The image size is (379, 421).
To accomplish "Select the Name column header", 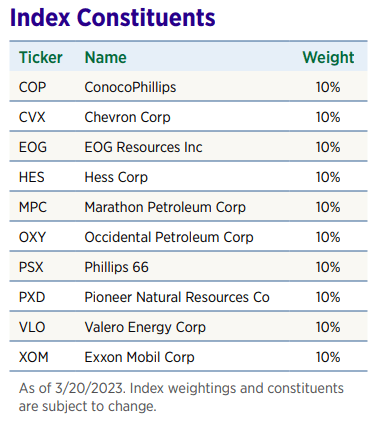I will point(106,57).
